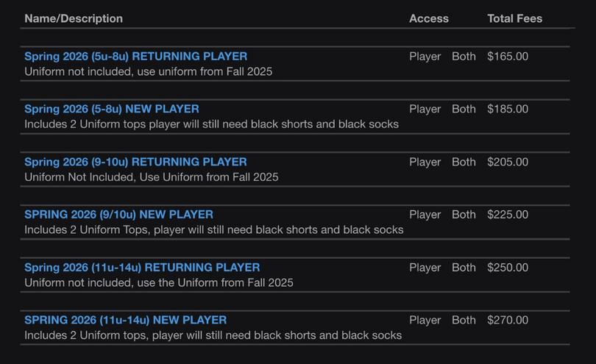The image size is (596, 364).
Task: Select the $205.00 total fee
Action: [x=507, y=162]
